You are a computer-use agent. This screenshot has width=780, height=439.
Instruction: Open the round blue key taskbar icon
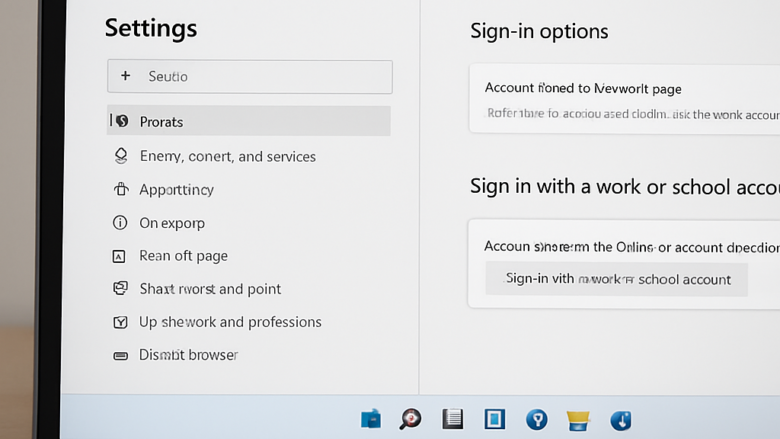click(537, 420)
